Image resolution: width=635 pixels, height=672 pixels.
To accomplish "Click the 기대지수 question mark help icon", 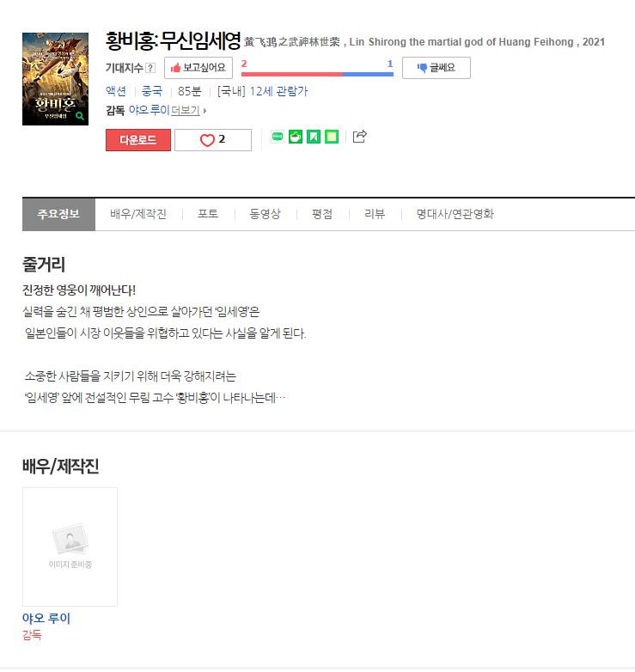I will pos(150,68).
